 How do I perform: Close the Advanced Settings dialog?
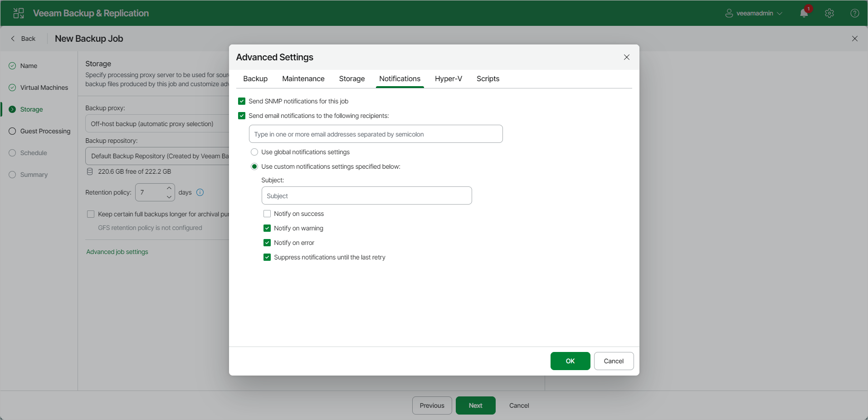[627, 57]
